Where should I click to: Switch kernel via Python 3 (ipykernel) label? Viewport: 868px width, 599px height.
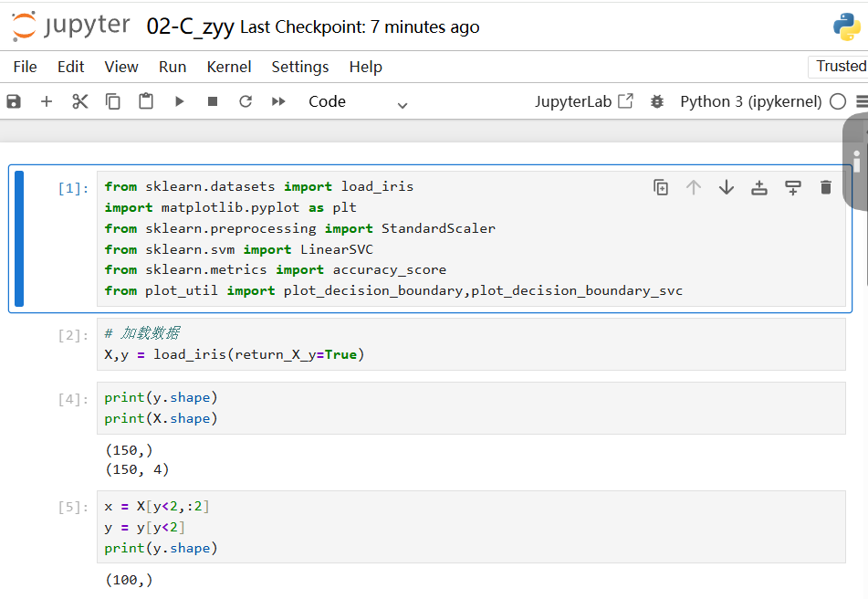tap(750, 101)
